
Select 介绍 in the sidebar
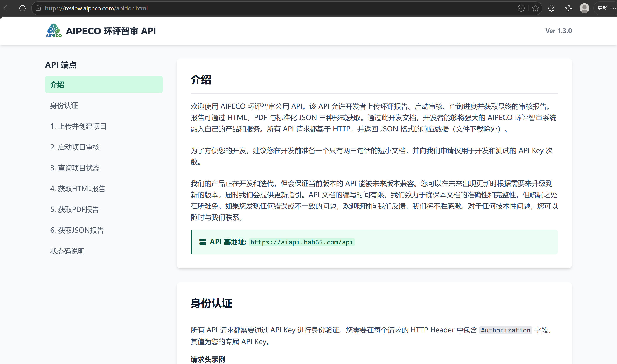(x=104, y=84)
